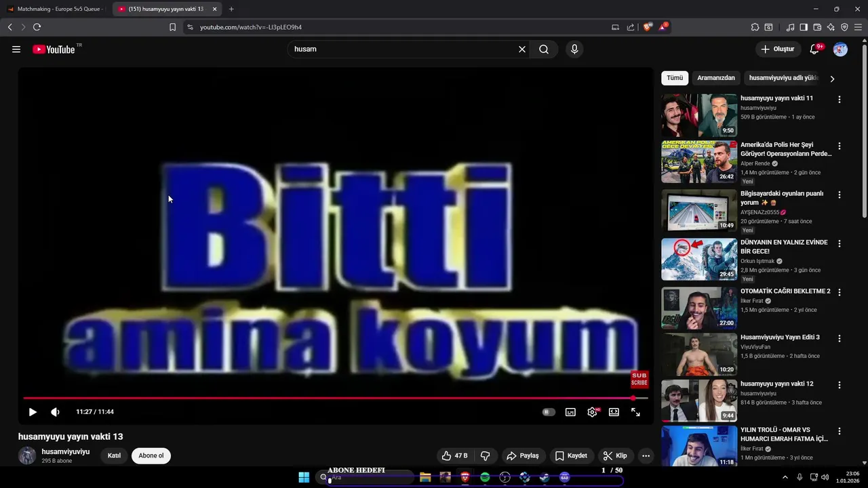Open Brave Leo AI sparkle icon

(831, 27)
